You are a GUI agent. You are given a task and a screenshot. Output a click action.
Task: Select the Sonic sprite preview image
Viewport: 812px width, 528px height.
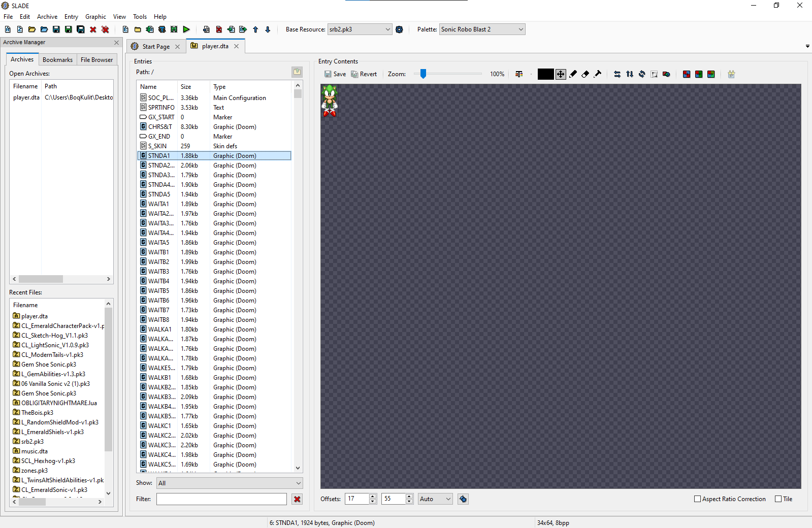click(330, 101)
